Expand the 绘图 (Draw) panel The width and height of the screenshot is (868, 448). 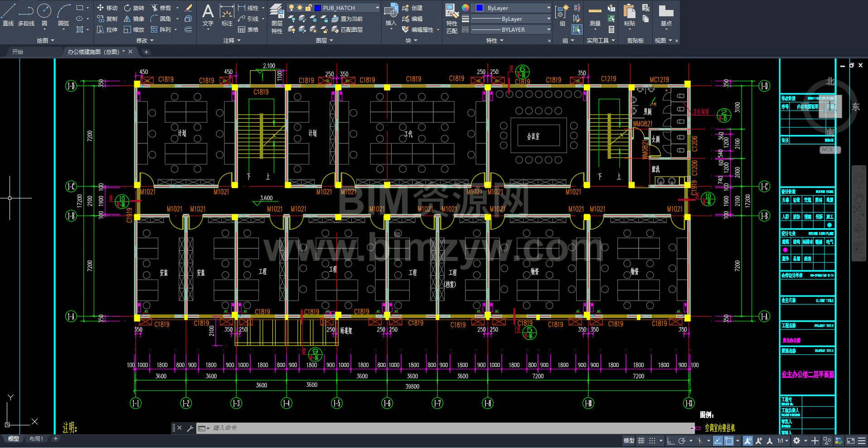45,40
